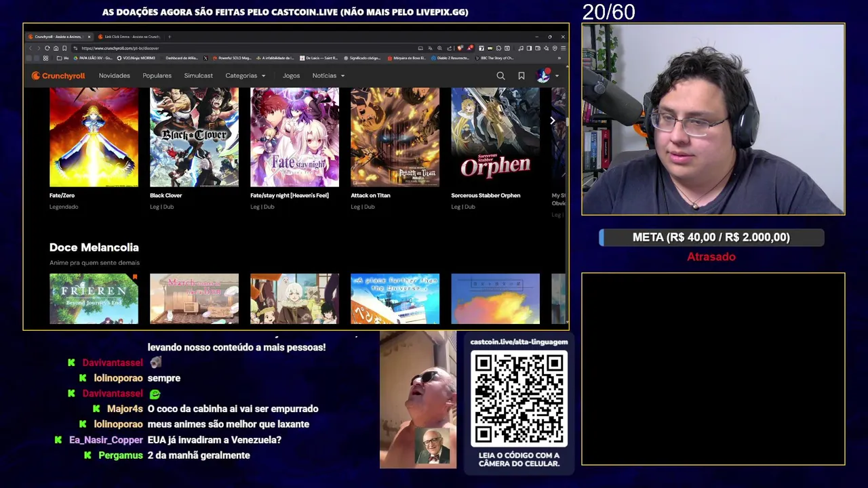Click the castcoin donation QR code
The height and width of the screenshot is (488, 868).
coord(519,399)
